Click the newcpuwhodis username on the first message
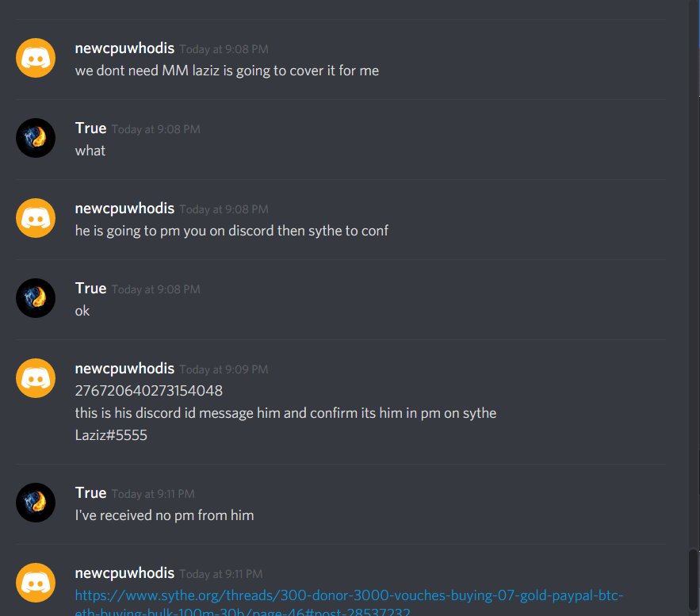 coord(124,48)
